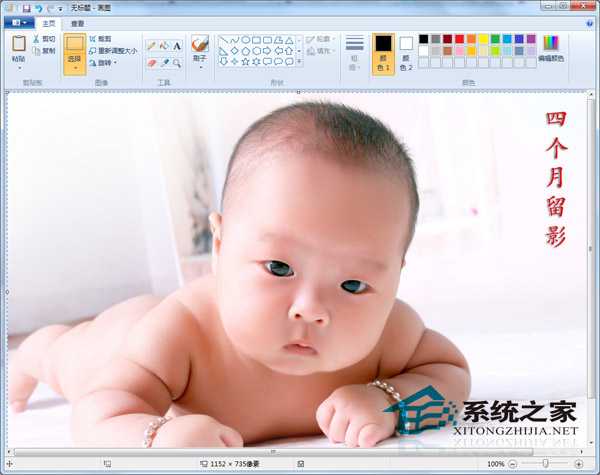This screenshot has height=475, width=600.
Task: Expand the Brushes dropdown arrow
Action: tap(200, 68)
